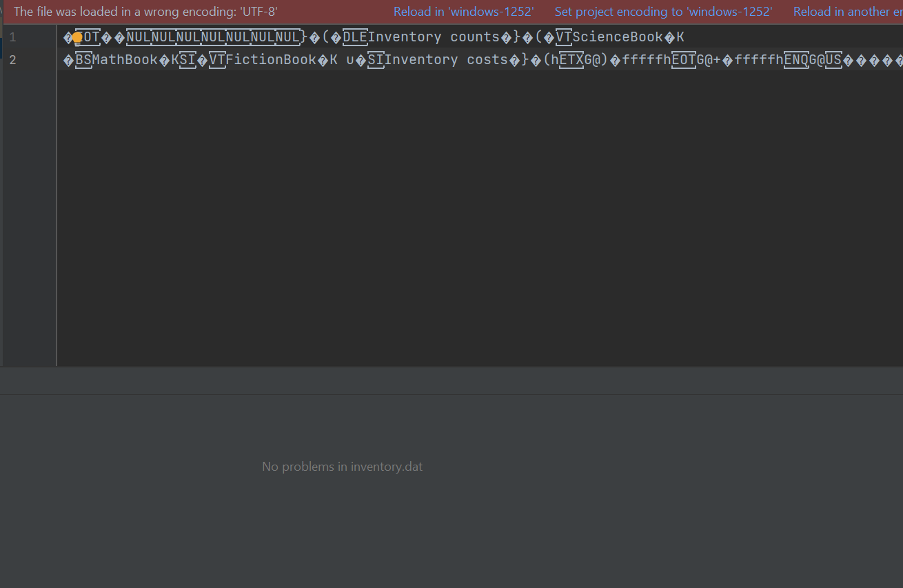Click the US glyph at end of line 2

click(x=832, y=59)
